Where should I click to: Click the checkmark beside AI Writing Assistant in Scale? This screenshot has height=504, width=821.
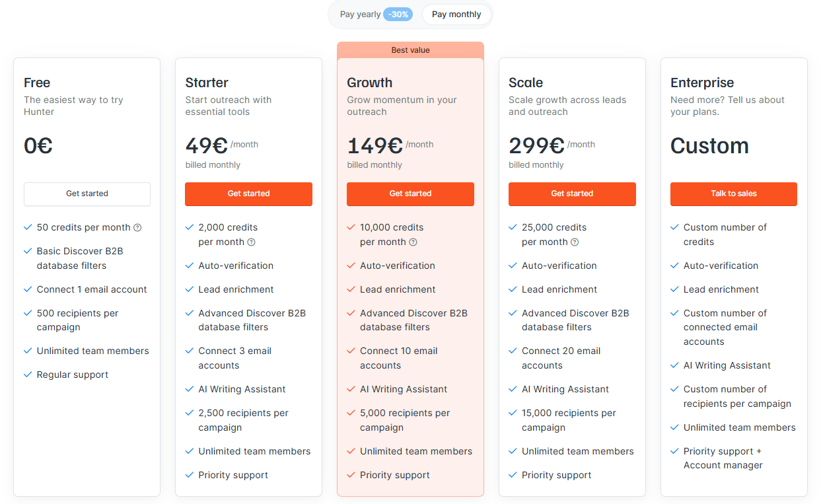click(x=513, y=389)
